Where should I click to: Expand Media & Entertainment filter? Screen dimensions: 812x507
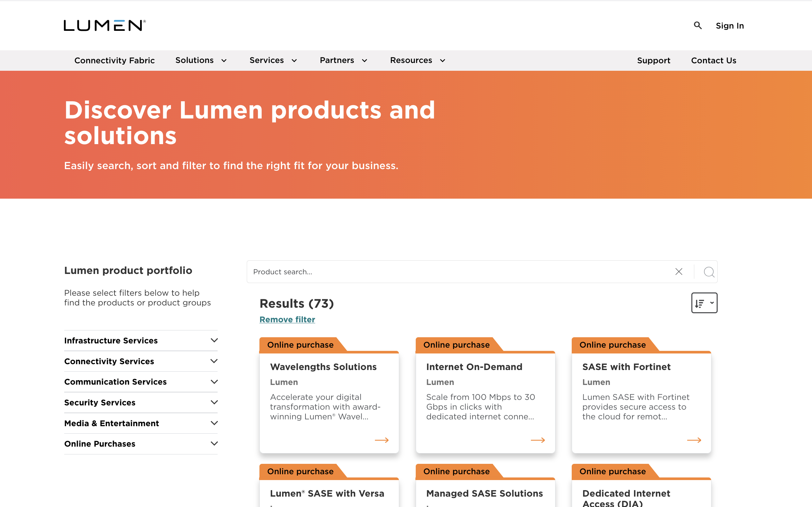tap(141, 424)
